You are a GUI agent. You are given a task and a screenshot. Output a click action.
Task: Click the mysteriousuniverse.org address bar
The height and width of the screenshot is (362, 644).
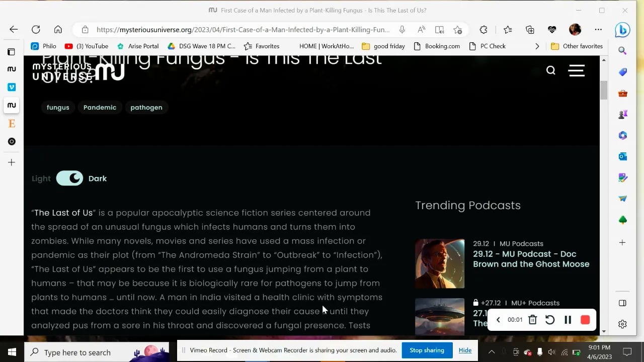[x=243, y=30]
